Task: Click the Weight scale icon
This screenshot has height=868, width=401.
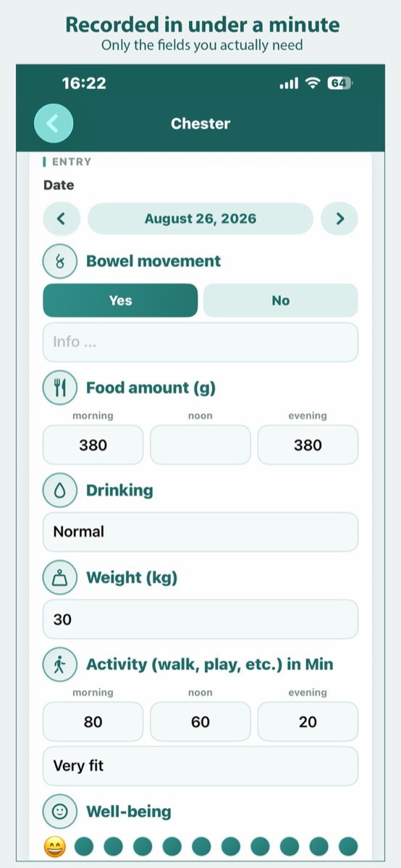Action: (x=61, y=578)
